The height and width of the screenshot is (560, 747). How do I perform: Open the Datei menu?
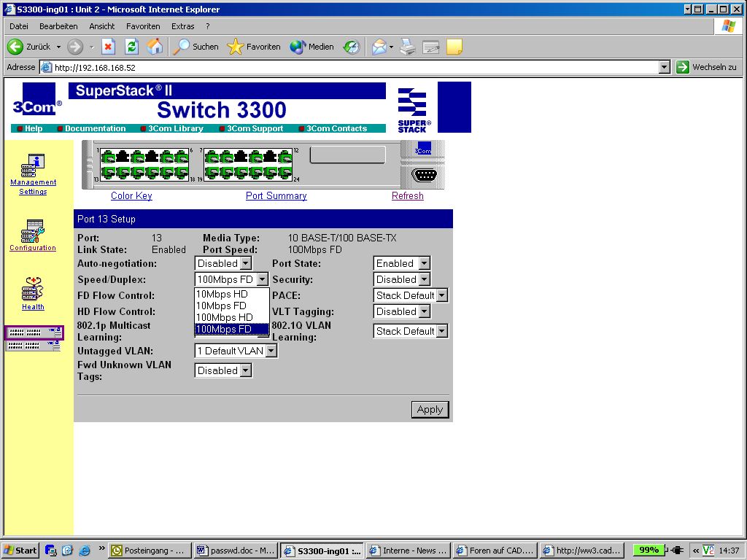[x=18, y=26]
